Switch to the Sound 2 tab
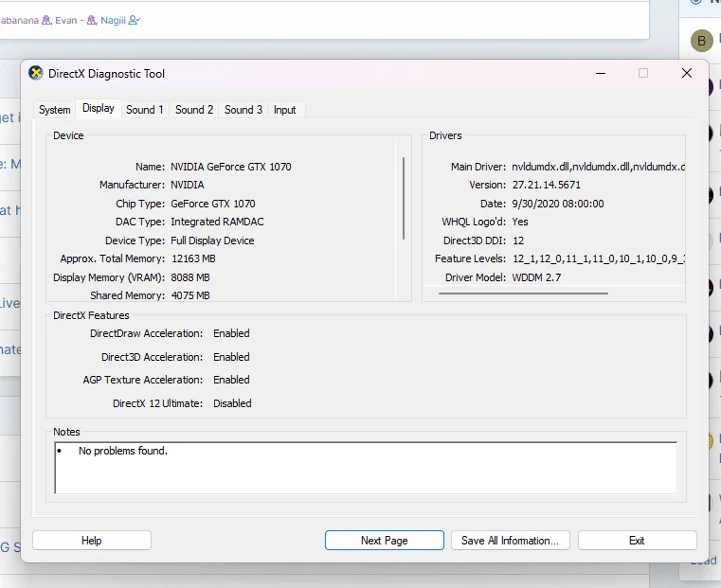This screenshot has width=721, height=588. [194, 110]
